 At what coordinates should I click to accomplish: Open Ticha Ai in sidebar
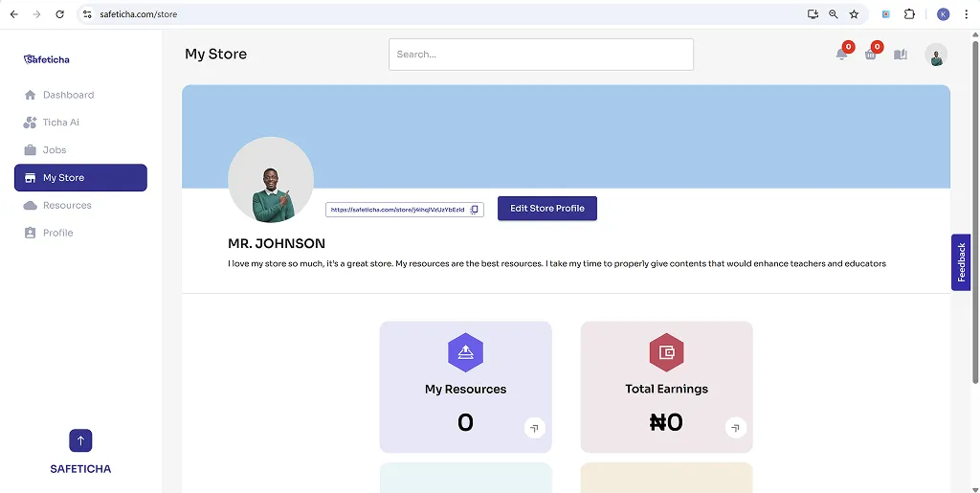tap(80, 123)
